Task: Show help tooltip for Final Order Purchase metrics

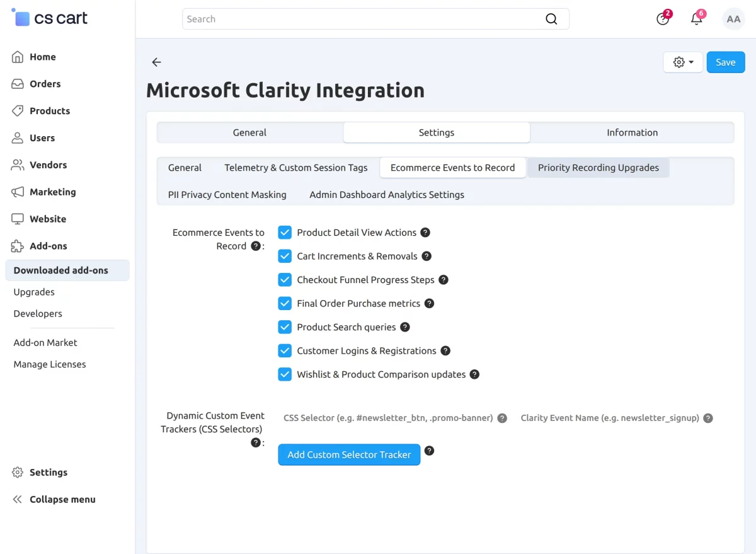Action: tap(429, 304)
